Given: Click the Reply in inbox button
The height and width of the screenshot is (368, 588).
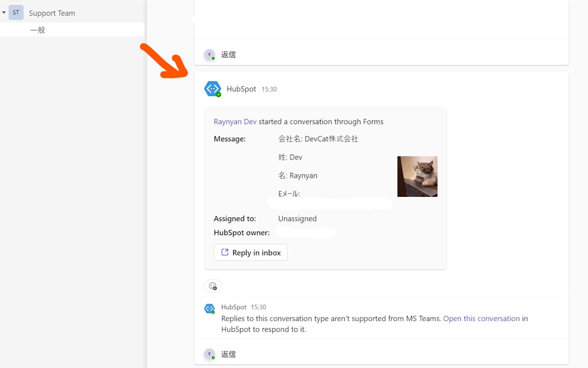Looking at the screenshot, I should click(x=250, y=252).
